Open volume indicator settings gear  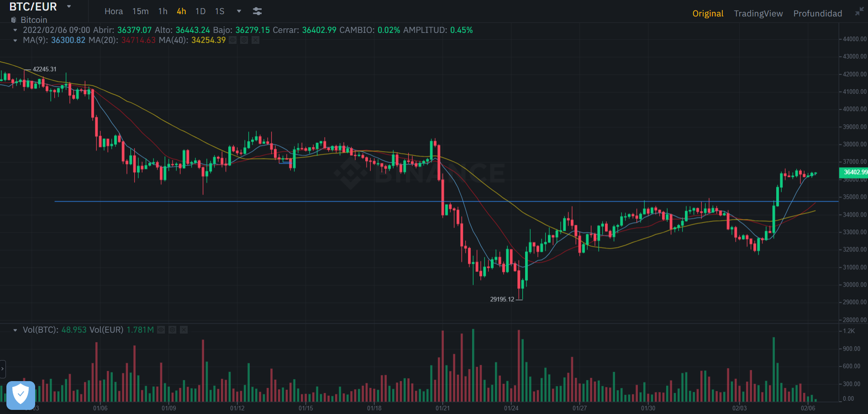click(172, 330)
